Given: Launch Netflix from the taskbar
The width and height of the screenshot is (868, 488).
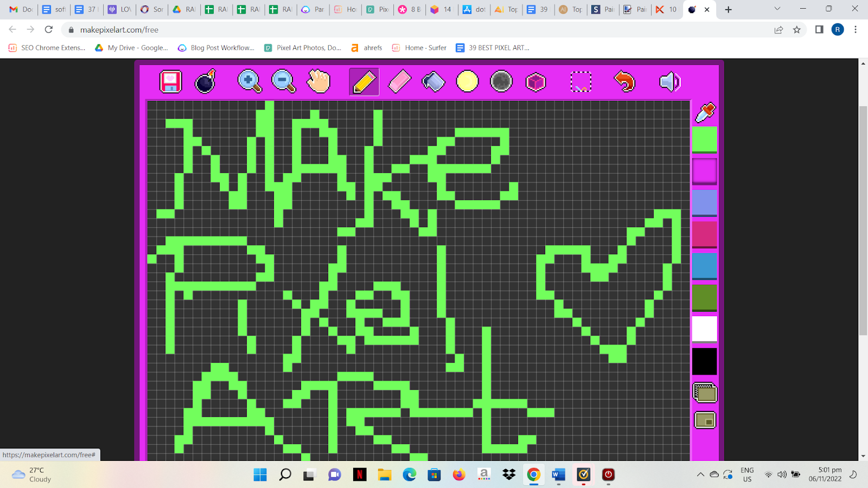Looking at the screenshot, I should (x=360, y=475).
